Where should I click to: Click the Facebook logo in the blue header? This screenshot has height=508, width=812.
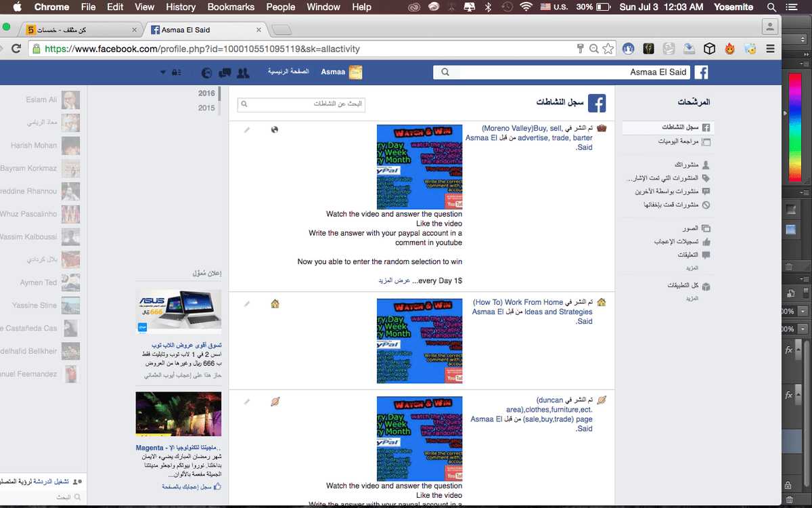click(x=702, y=72)
